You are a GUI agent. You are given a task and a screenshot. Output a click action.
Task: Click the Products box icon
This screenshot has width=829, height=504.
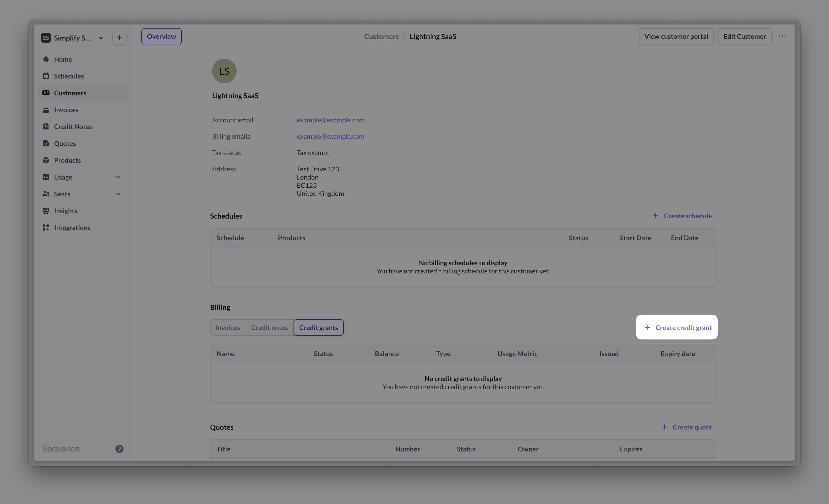(x=46, y=160)
